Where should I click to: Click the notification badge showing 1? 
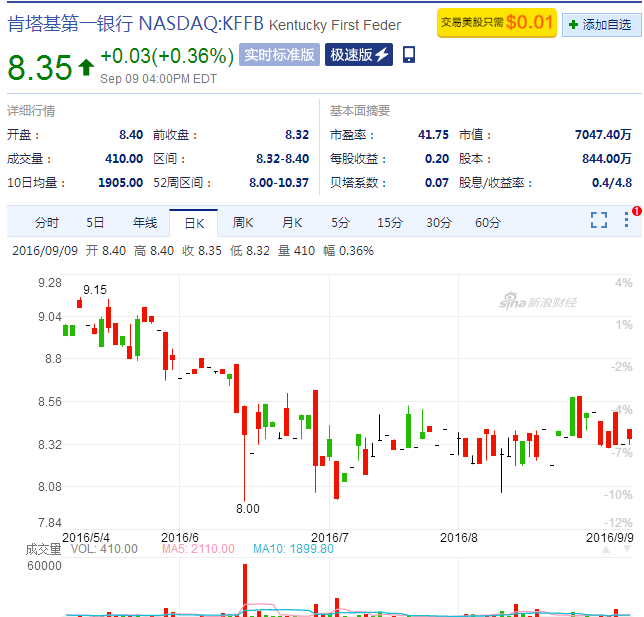[x=637, y=211]
